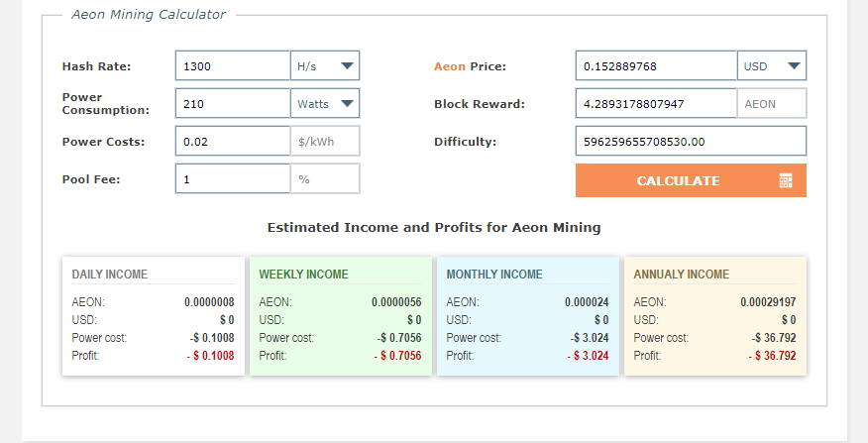Click the DAILY INCOME heading
The width and height of the screenshot is (868, 443).
[x=110, y=275]
